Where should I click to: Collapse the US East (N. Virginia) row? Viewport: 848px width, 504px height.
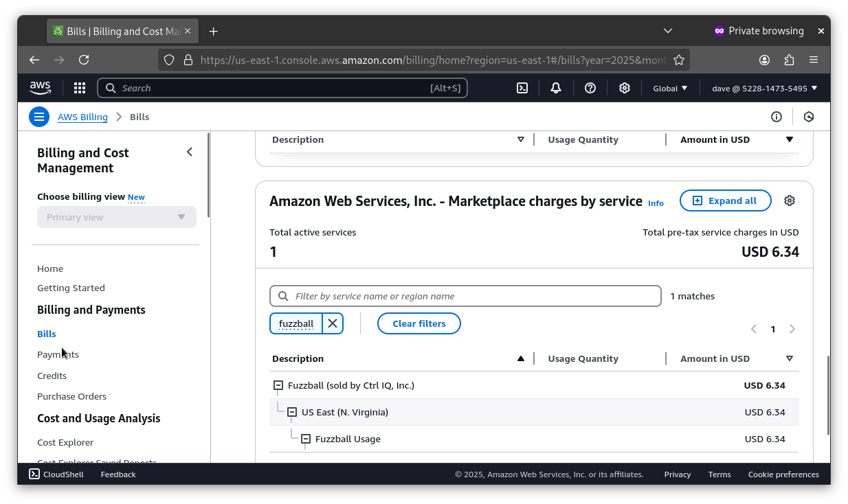(292, 412)
